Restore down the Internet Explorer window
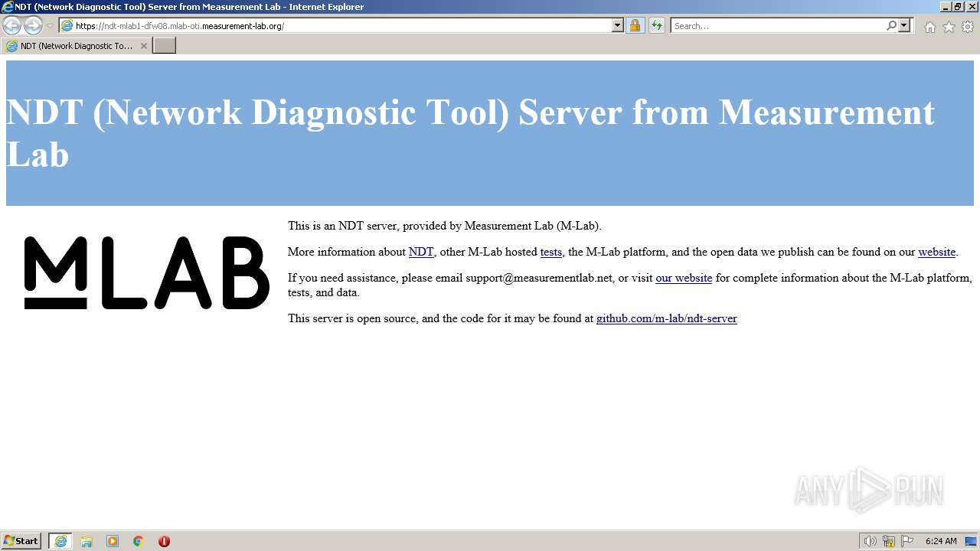Viewport: 980px width, 551px height. point(959,6)
